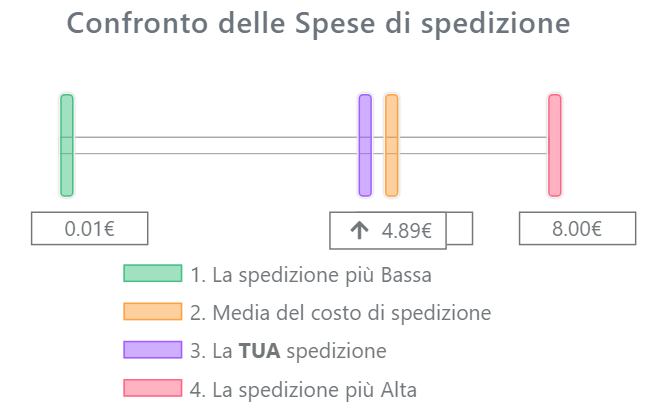This screenshot has width=655, height=419.
Task: Click the pink highest shipping marker bar
Action: (x=554, y=145)
